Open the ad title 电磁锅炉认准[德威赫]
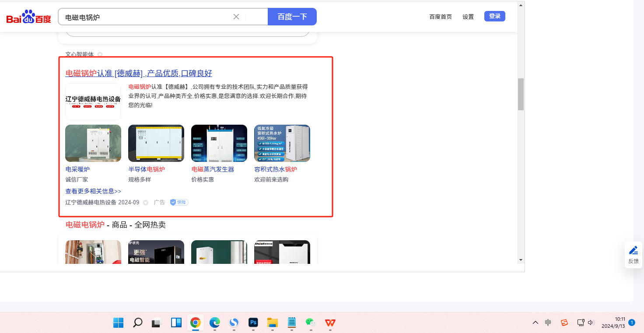Image resolution: width=644 pixels, height=333 pixels. point(139,73)
